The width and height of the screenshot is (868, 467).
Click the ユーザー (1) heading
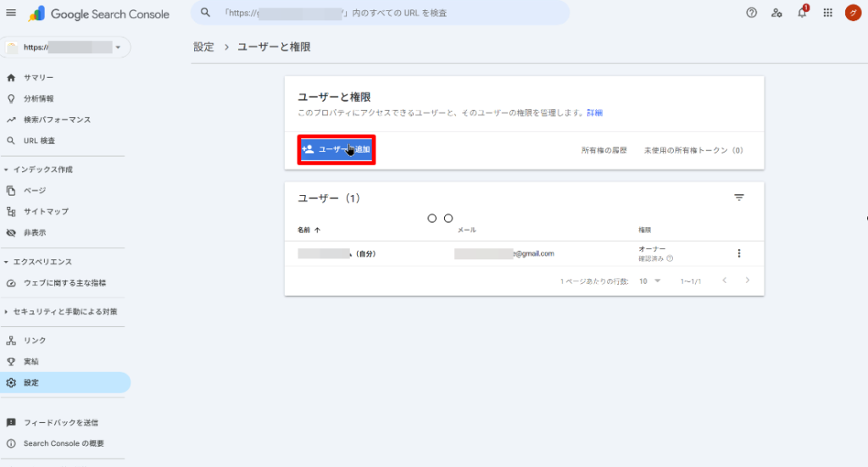coord(329,198)
